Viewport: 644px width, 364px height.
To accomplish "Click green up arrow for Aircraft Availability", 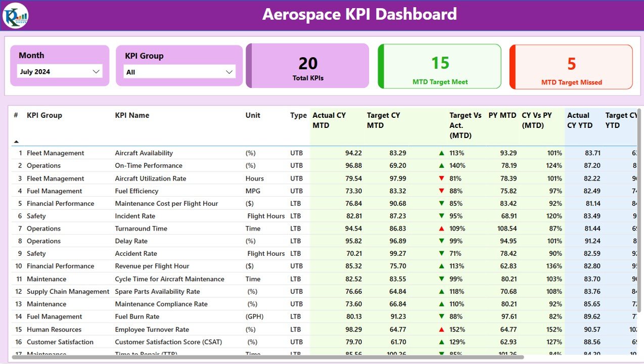I will (441, 153).
